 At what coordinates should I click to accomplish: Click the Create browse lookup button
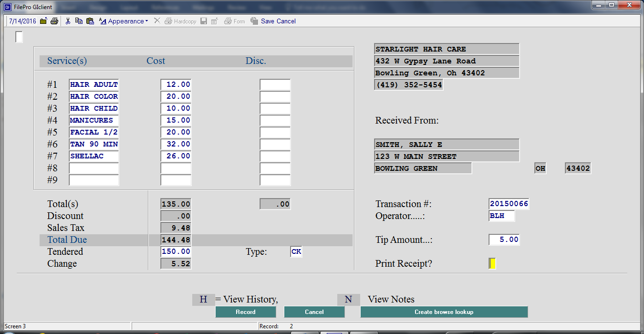pyautogui.click(x=444, y=312)
